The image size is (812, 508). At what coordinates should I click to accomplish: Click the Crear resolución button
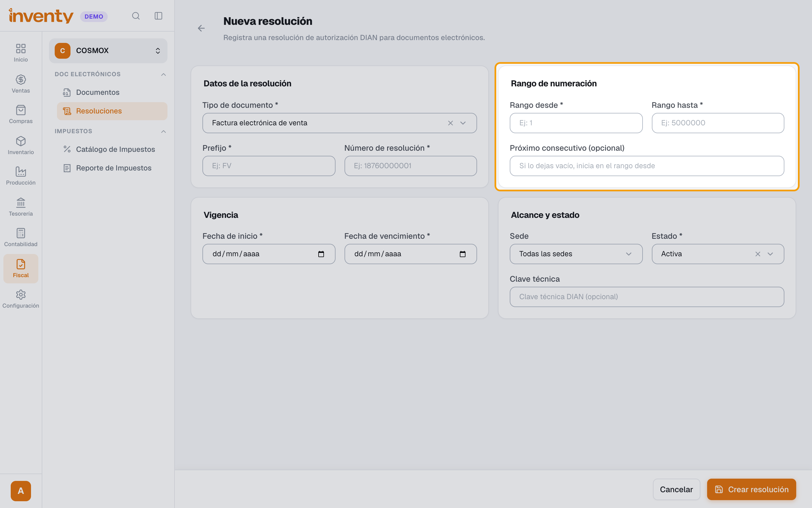point(751,490)
